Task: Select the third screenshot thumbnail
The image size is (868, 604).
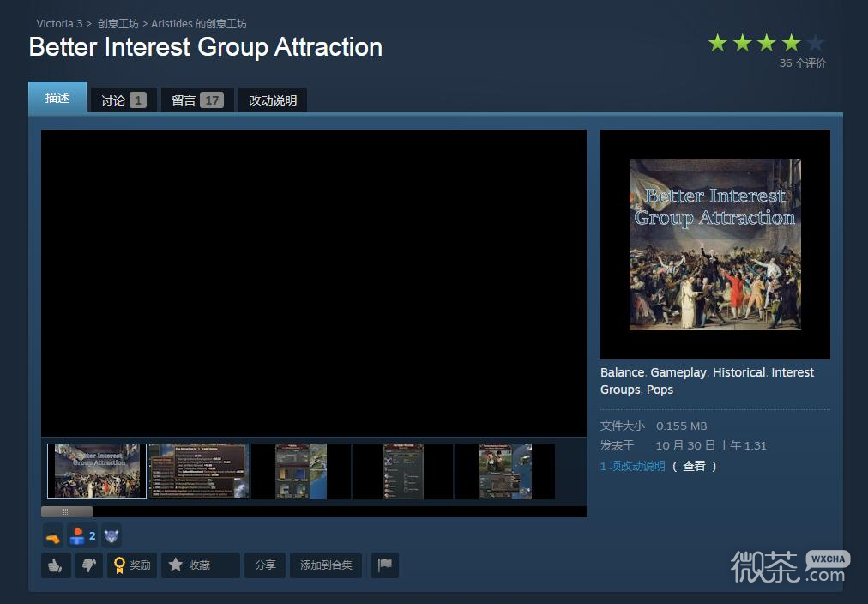Action: pos(301,471)
